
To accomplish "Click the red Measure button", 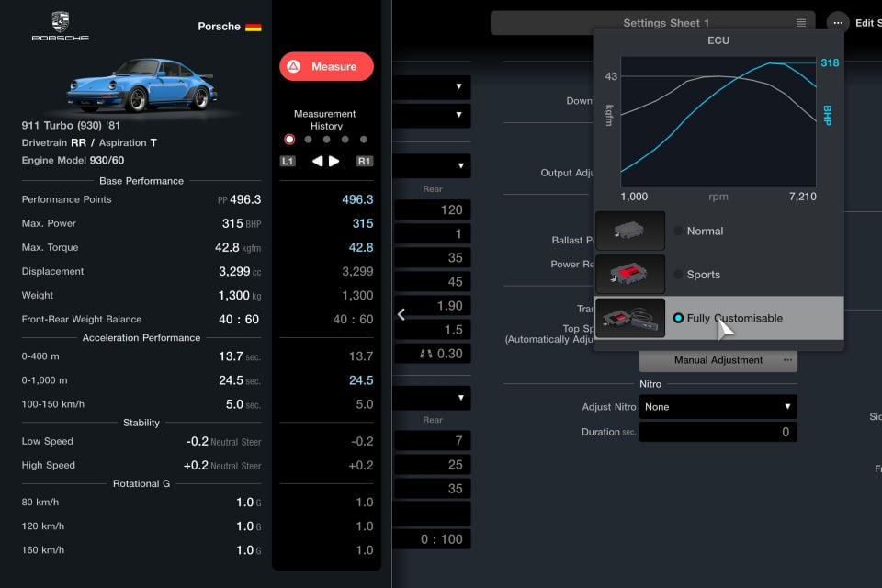I will click(326, 66).
